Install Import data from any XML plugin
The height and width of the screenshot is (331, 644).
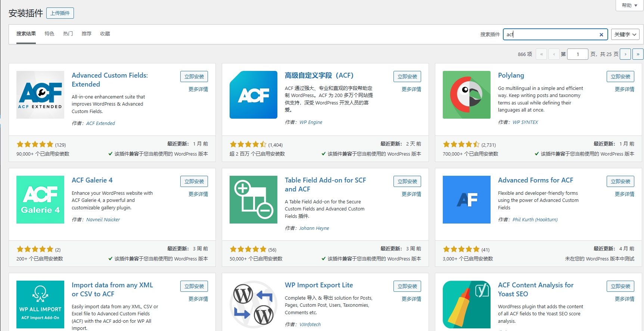[194, 286]
